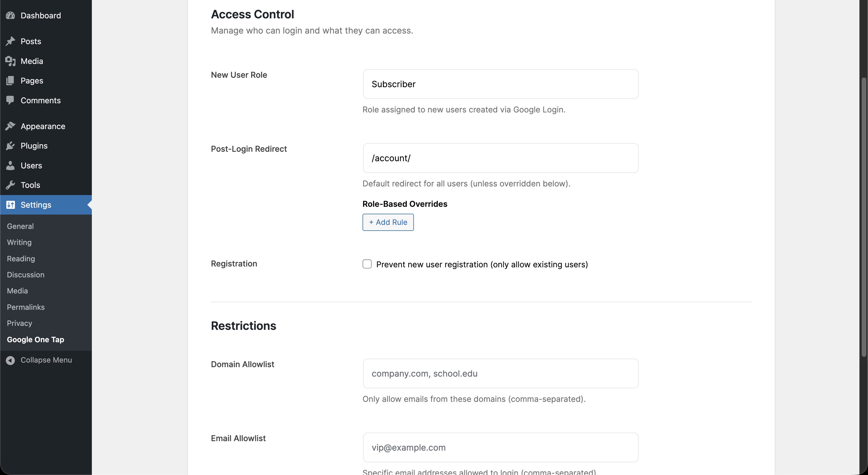Click the Comments speech bubble icon
The image size is (868, 475).
(x=10, y=100)
